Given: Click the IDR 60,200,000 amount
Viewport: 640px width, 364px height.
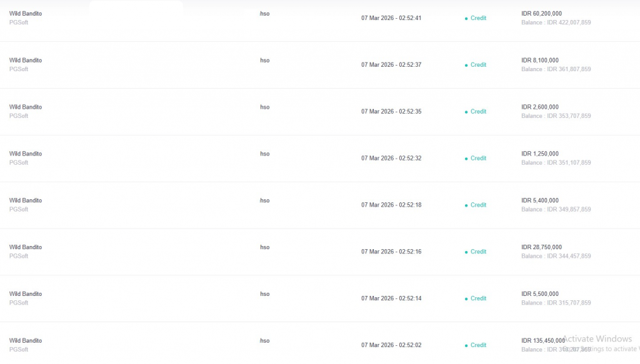Looking at the screenshot, I should pyautogui.click(x=541, y=14).
